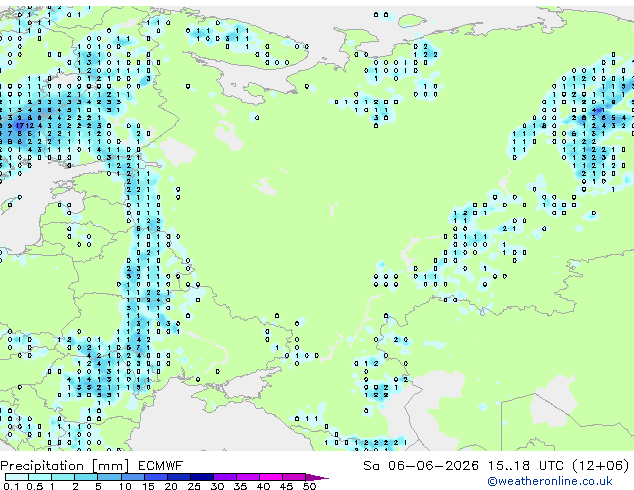
Task: Click the legend label '0.5'
Action: pos(35,486)
